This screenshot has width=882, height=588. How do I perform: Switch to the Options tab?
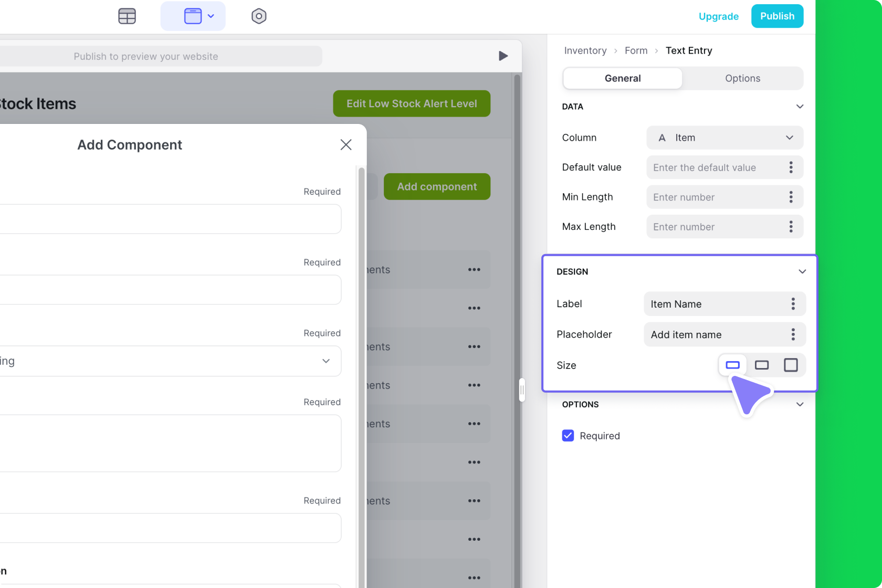pos(742,78)
